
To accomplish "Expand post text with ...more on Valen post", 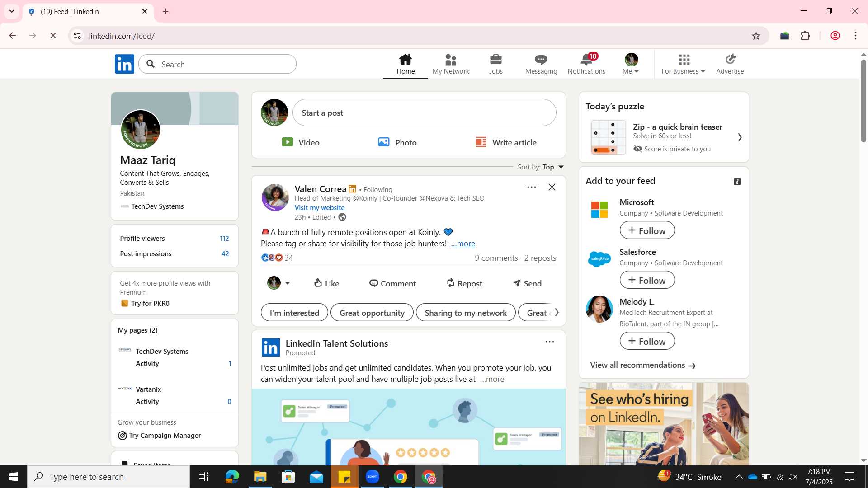I will point(463,244).
